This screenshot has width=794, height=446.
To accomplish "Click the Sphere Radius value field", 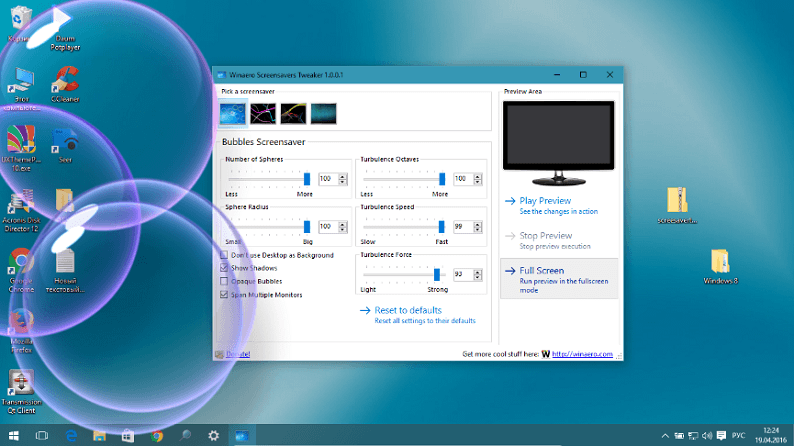I will (x=328, y=226).
